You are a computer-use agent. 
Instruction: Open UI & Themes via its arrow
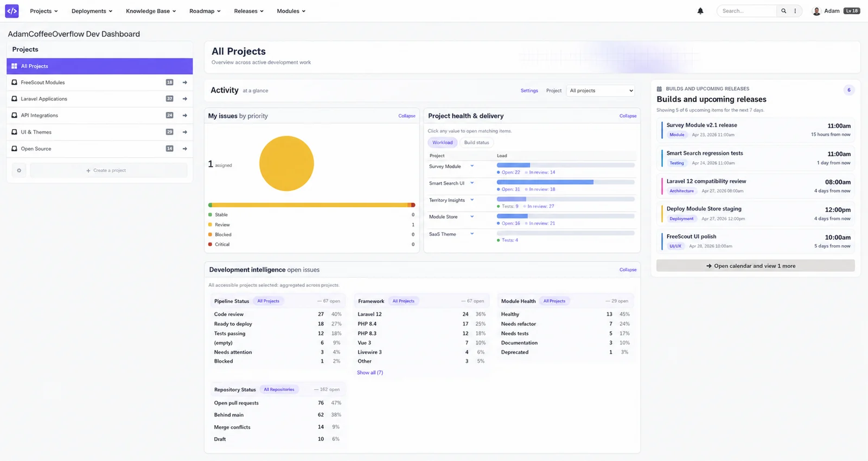185,132
